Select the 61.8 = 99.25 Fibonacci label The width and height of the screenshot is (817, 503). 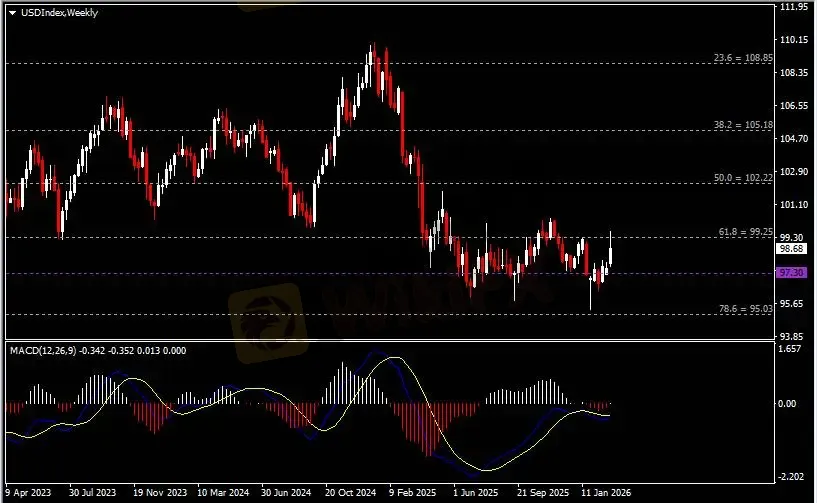(746, 231)
